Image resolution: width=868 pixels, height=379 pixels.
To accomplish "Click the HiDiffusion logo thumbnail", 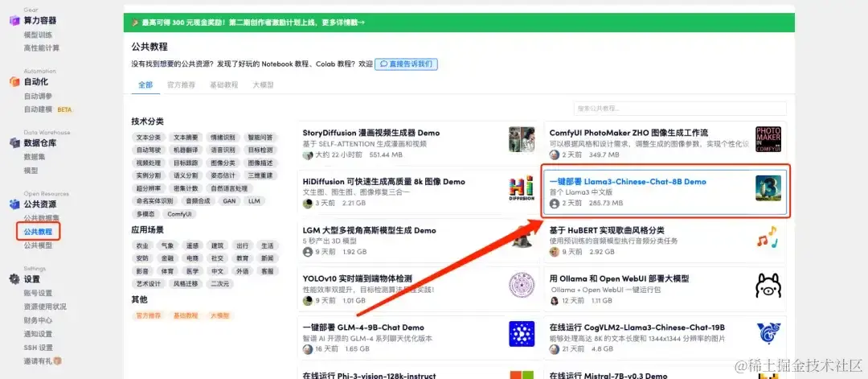I will (x=522, y=187).
